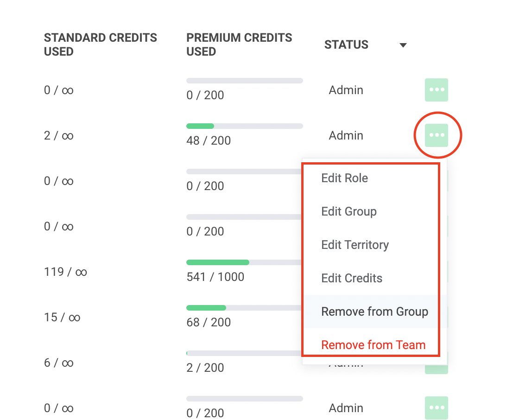Viewport: 513px width, 420px height.
Task: Click the STANDARD CREDITS USED column header
Action: [x=101, y=45]
